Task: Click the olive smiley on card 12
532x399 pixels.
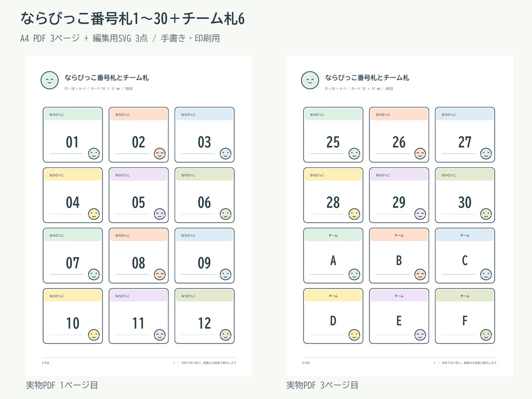Action: [225, 335]
